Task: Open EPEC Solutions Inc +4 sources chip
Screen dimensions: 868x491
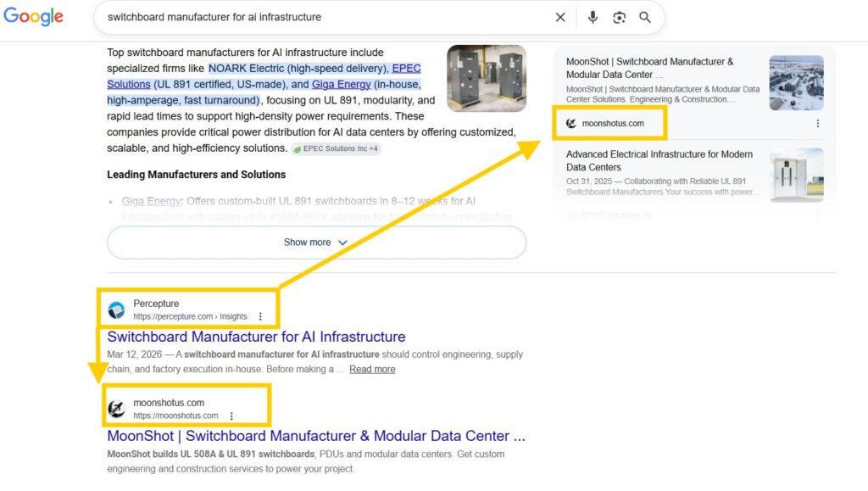Action: [x=336, y=149]
